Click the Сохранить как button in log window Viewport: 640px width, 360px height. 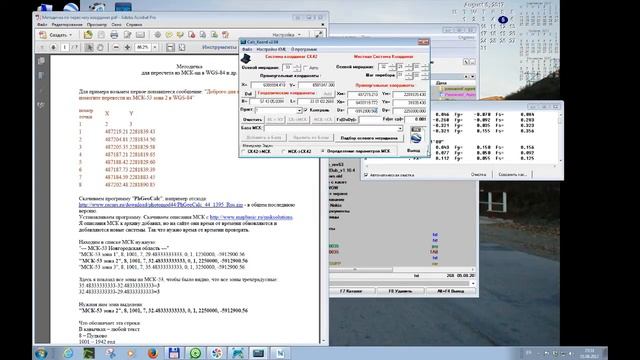[x=512, y=174]
